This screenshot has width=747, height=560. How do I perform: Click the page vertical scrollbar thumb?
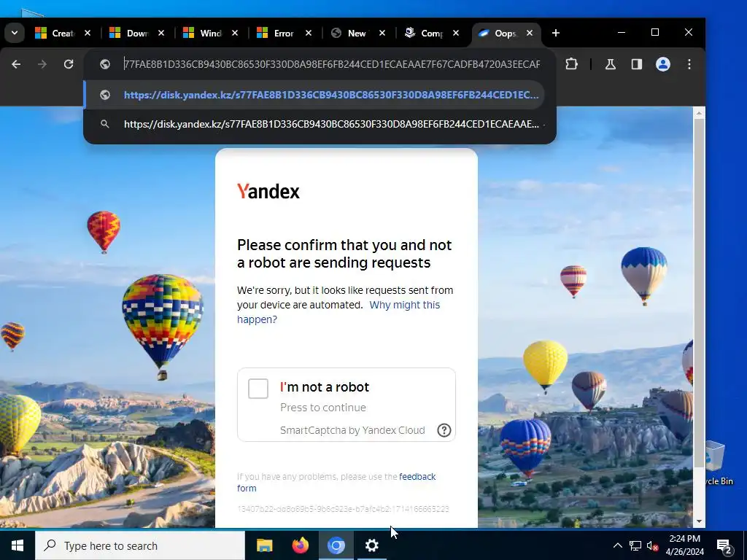(698, 293)
